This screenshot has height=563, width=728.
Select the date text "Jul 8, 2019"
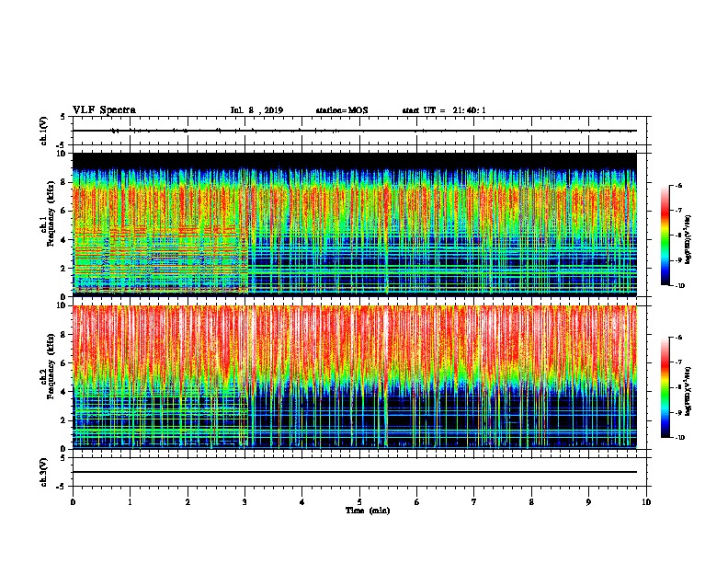pos(256,110)
